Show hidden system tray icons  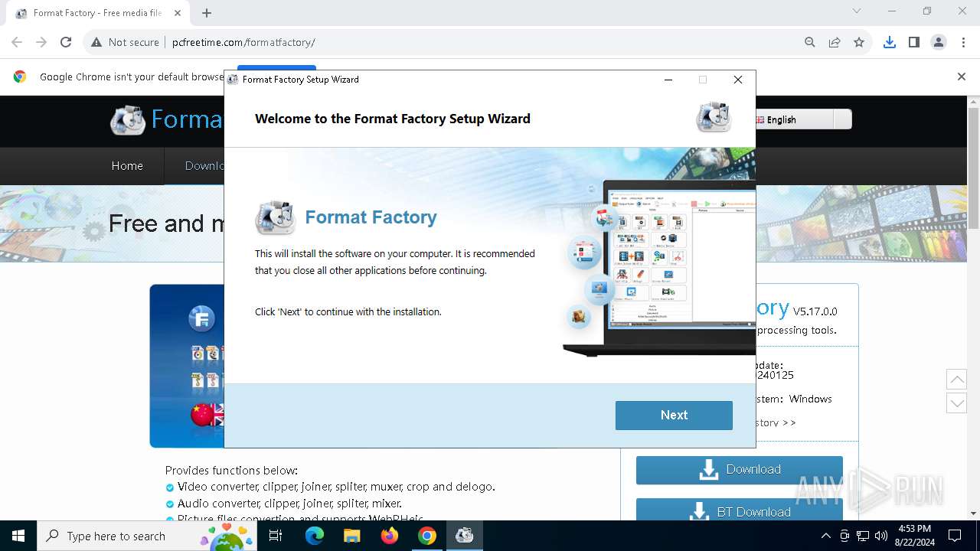pos(825,536)
